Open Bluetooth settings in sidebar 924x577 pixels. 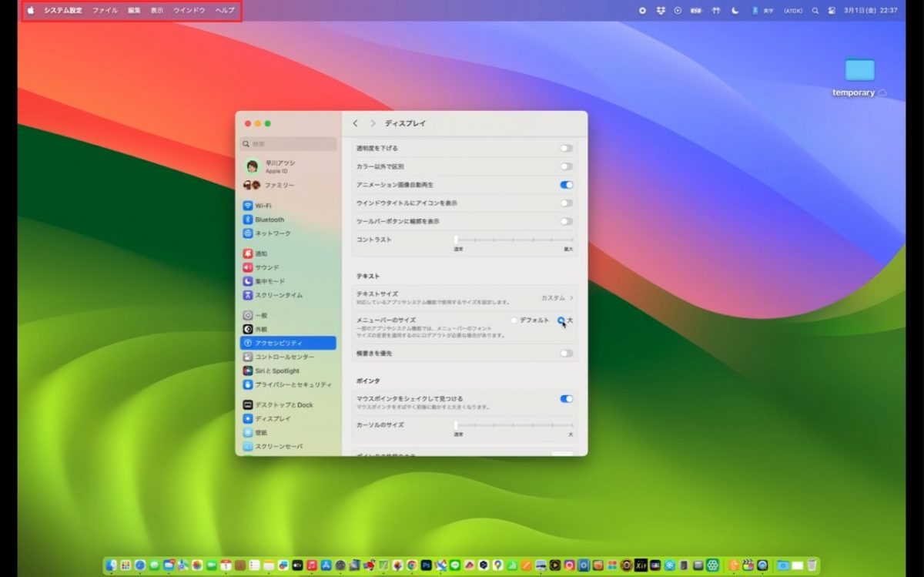click(x=288, y=220)
